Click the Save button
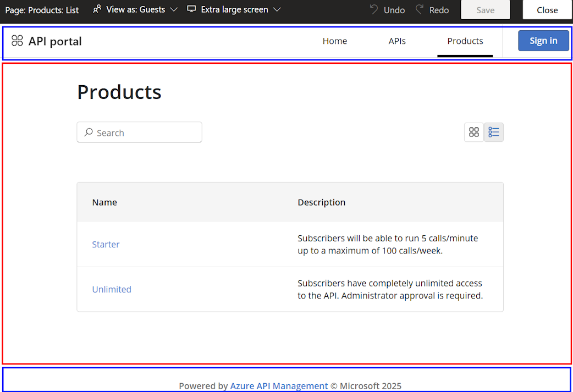 point(485,9)
